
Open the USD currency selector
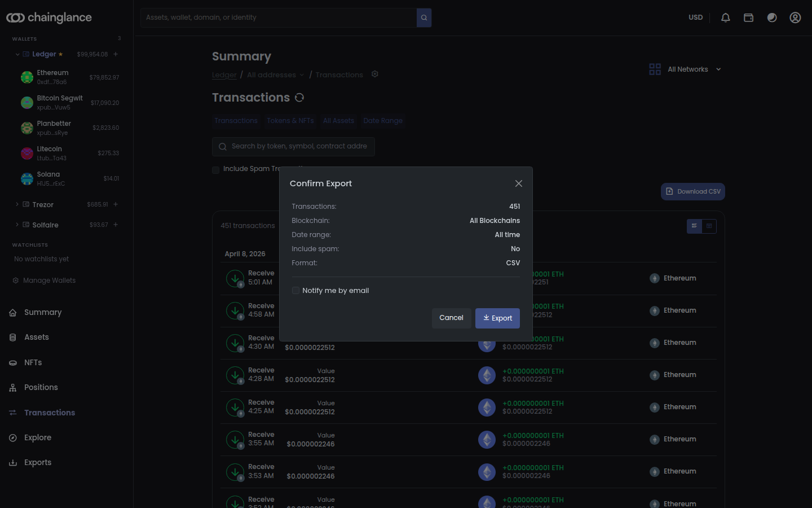(x=696, y=17)
